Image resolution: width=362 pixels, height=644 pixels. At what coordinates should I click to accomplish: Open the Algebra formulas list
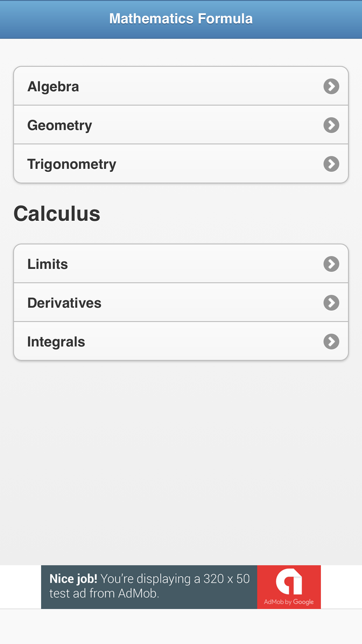[53, 87]
